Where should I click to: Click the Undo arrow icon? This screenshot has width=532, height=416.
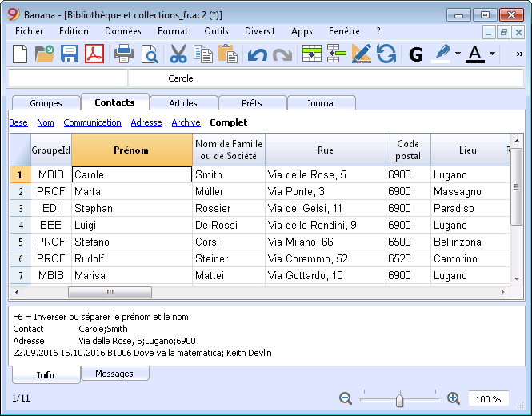257,54
